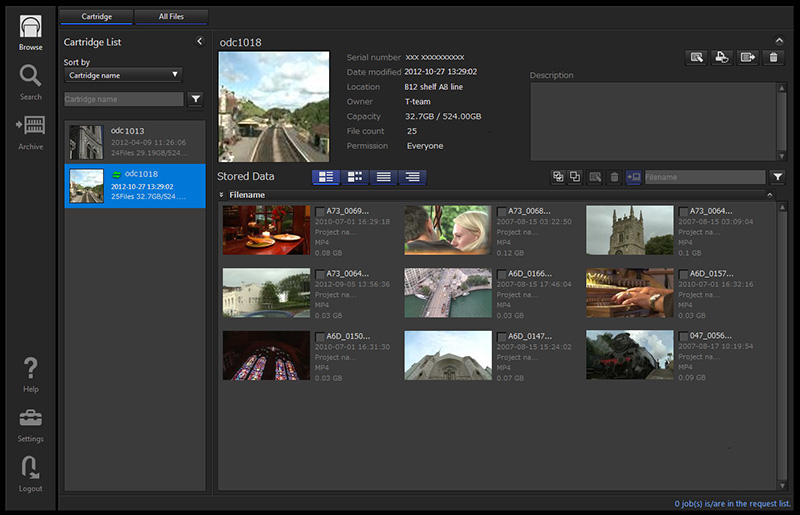Collapse the Cartridge List panel chevron
This screenshot has height=515, width=800.
[199, 41]
